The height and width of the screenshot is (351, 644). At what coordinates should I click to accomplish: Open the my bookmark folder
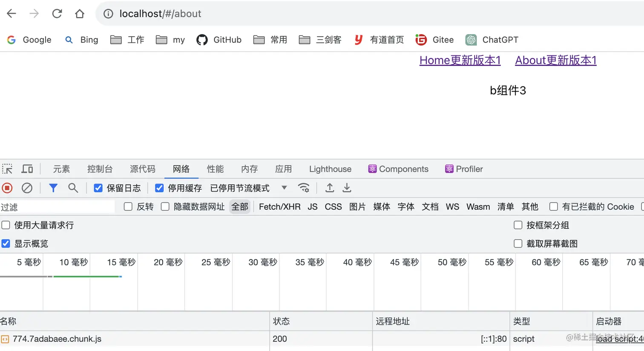(170, 40)
